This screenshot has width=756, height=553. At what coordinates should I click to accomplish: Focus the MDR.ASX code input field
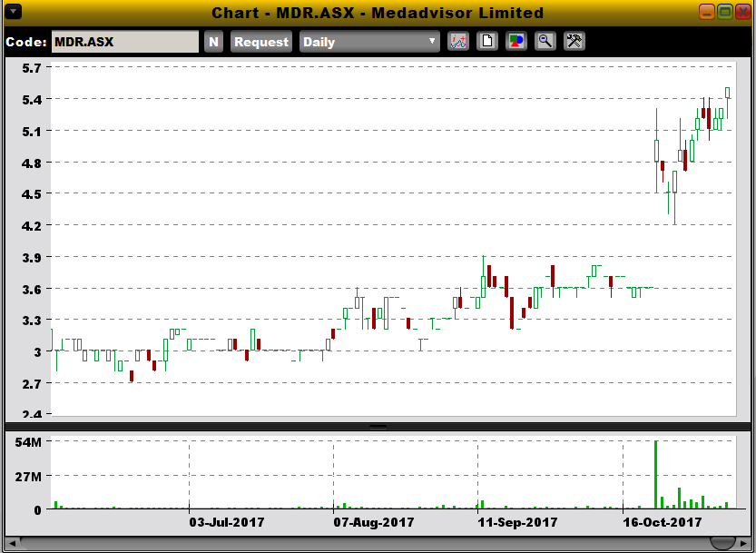coord(125,42)
